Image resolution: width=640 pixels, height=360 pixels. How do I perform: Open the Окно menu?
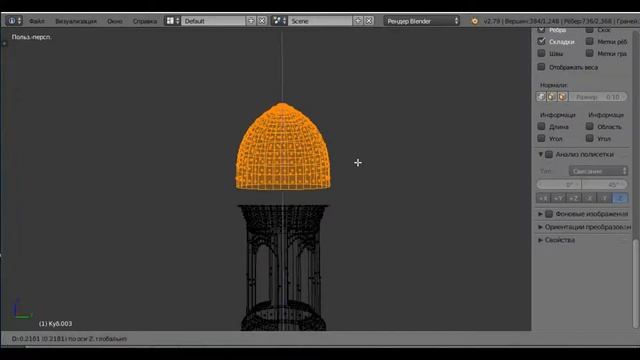(x=115, y=21)
